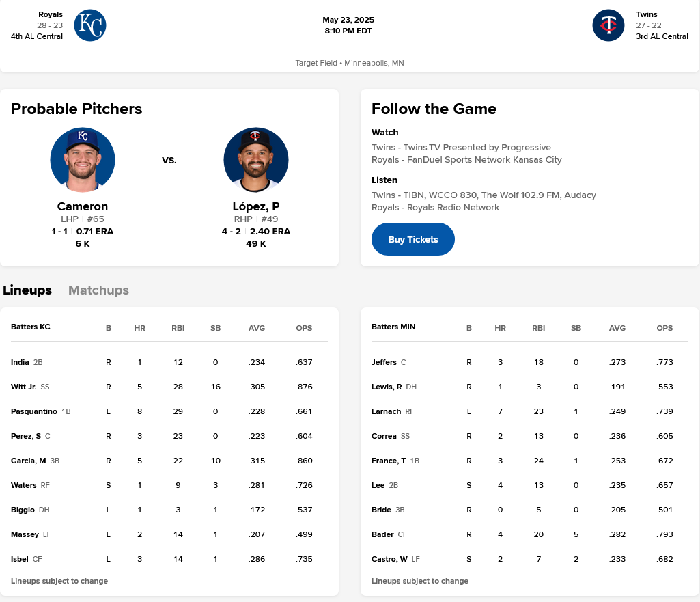
Task: Click the Royals team name in header
Action: pyautogui.click(x=51, y=14)
